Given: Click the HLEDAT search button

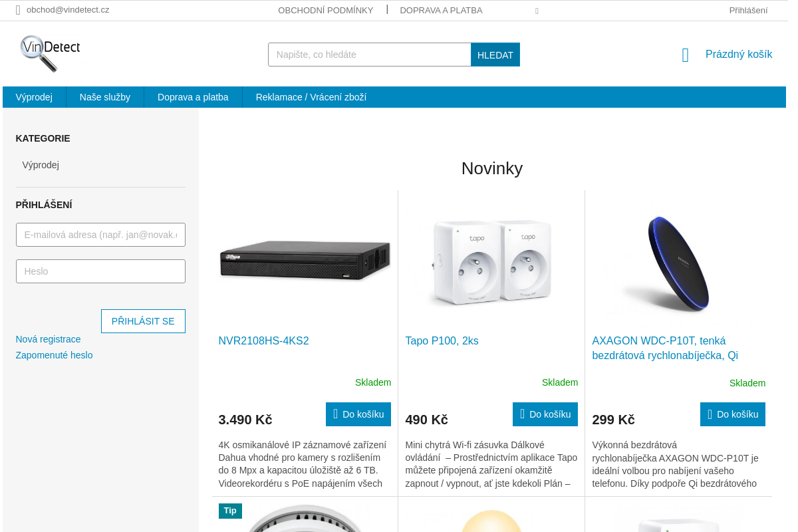Looking at the screenshot, I should tap(495, 55).
